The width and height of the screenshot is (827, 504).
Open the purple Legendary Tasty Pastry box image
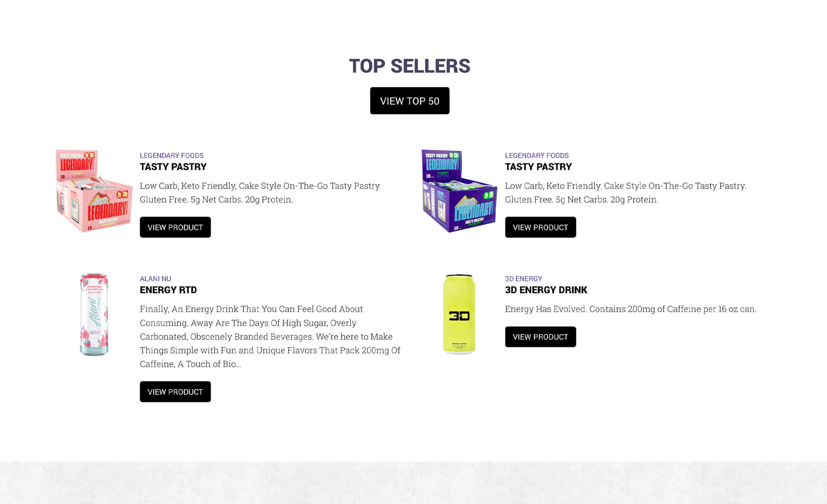pos(459,191)
